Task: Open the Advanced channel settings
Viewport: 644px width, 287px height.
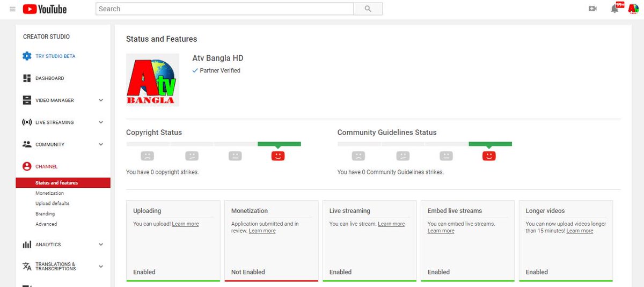Action: [46, 224]
